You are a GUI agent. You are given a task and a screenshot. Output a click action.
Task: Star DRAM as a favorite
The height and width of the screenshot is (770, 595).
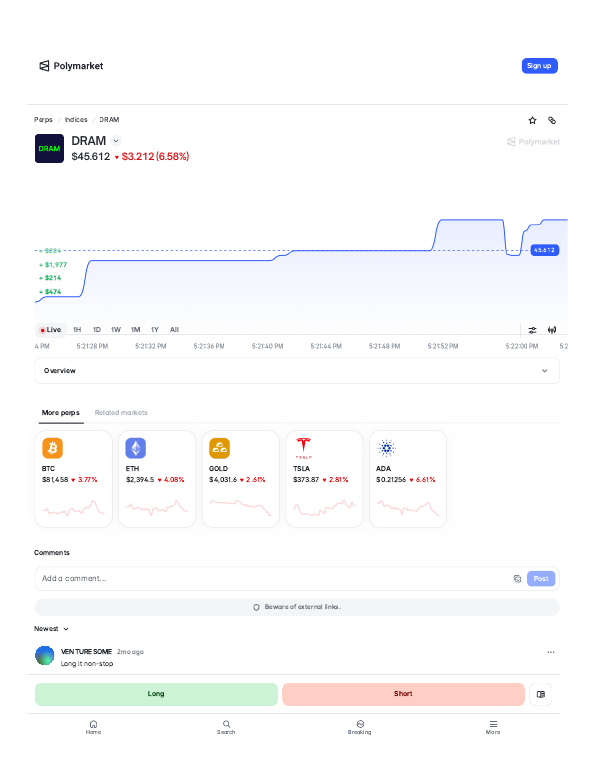pos(532,120)
